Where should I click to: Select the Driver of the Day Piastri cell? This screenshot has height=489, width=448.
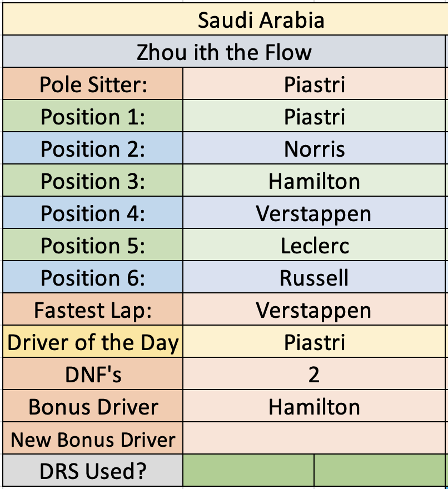point(314,342)
